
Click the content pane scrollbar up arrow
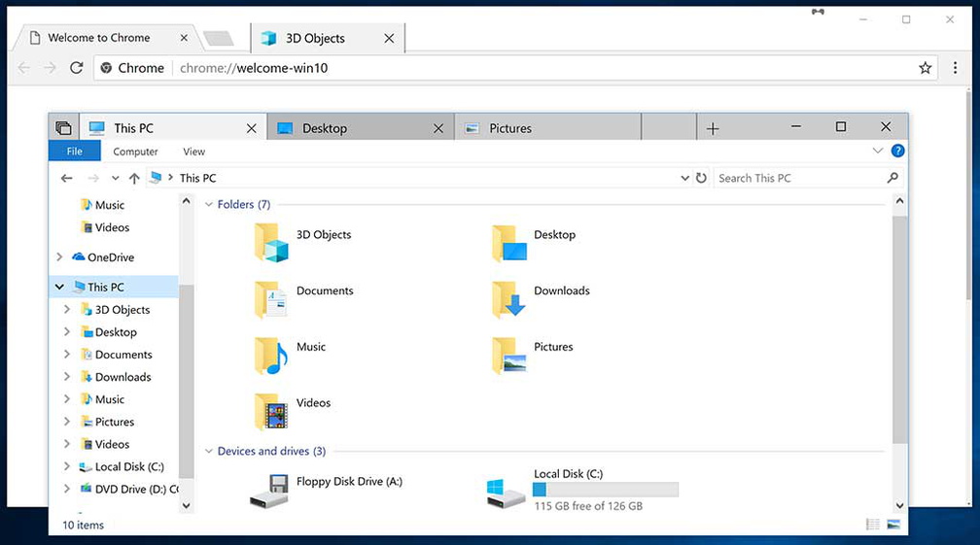(899, 201)
